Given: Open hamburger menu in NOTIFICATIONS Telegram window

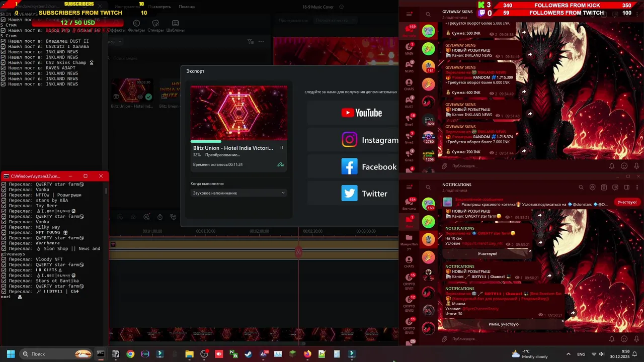Looking at the screenshot, I should (409, 187).
